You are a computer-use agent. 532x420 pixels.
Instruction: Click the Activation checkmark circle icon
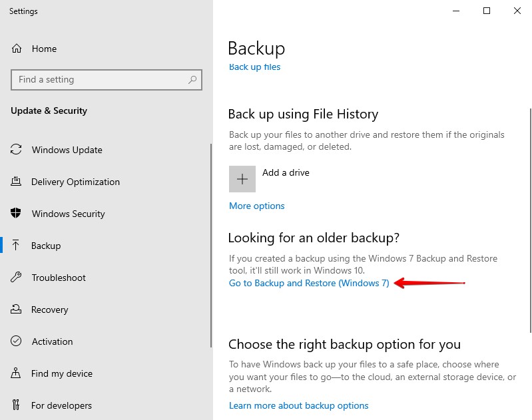[16, 341]
